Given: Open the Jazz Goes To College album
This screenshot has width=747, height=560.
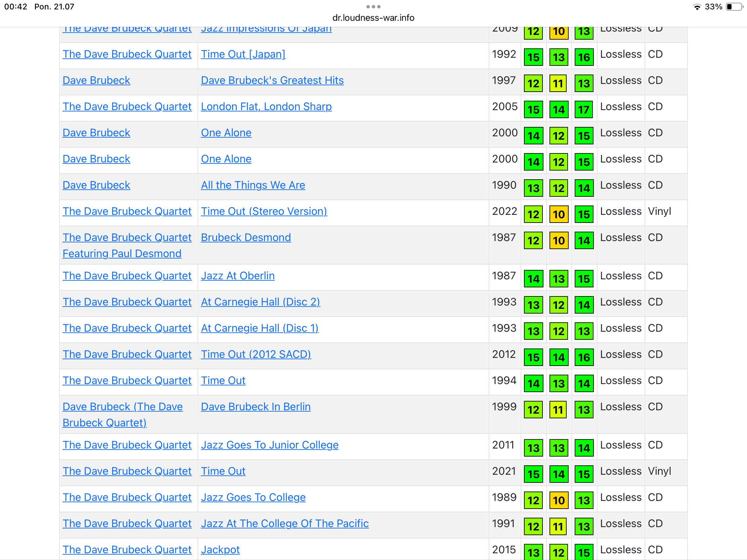Looking at the screenshot, I should pyautogui.click(x=253, y=497).
